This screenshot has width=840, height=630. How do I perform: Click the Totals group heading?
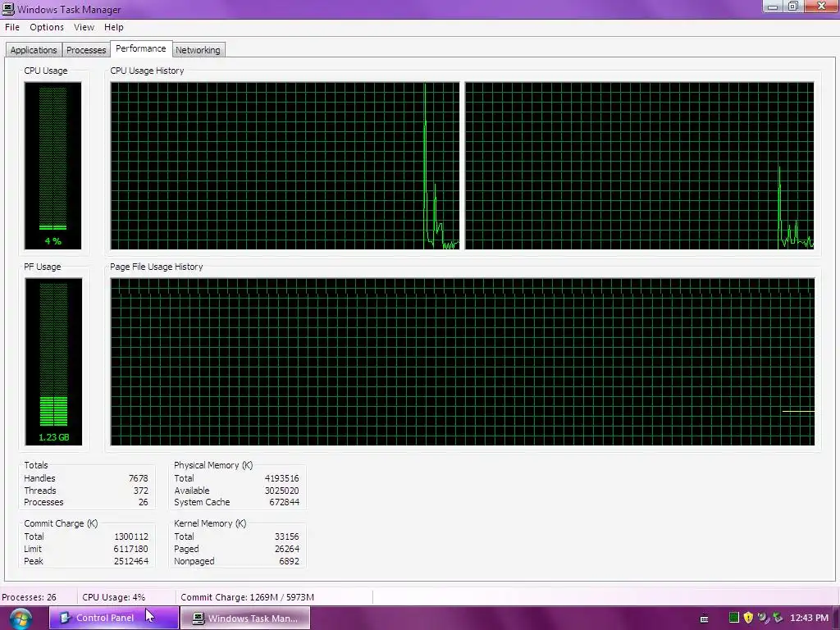[36, 466]
